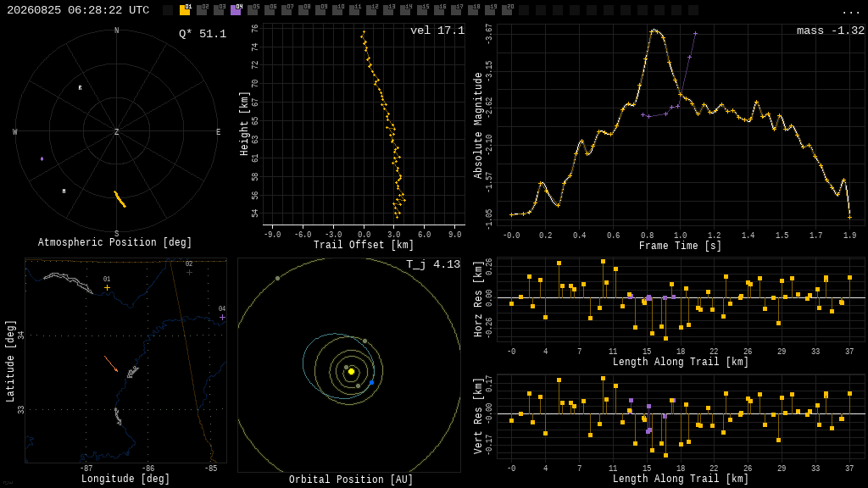Select the station 10 box in the top bar
Image resolution: width=868 pixels, height=488 pixels.
click(337, 10)
